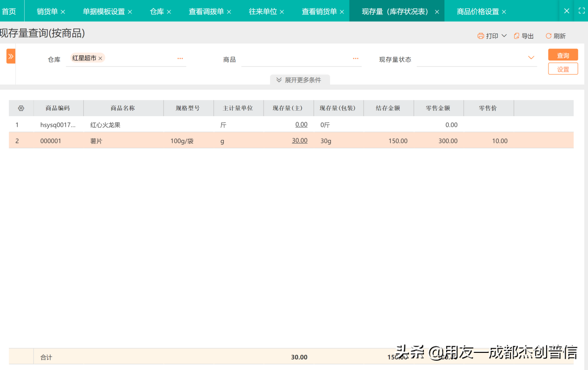
Task: Click the ellipsis icon beside 商品 field
Action: pyautogui.click(x=355, y=58)
